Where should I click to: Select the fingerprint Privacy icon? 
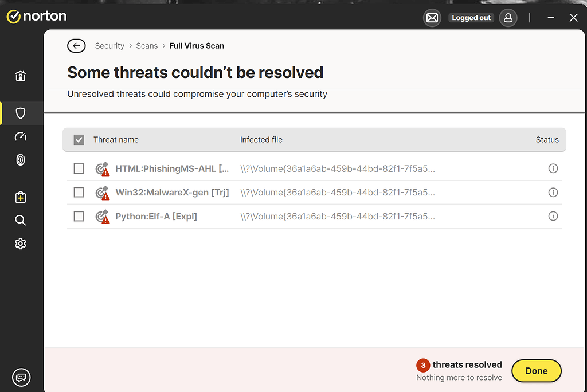pyautogui.click(x=21, y=160)
